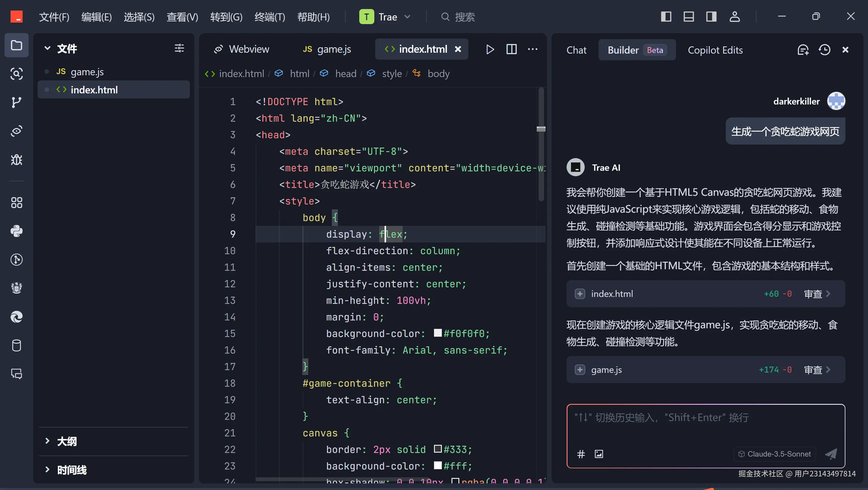Switch to the Chat tab
Screen dimensions: 868x490
576,49
